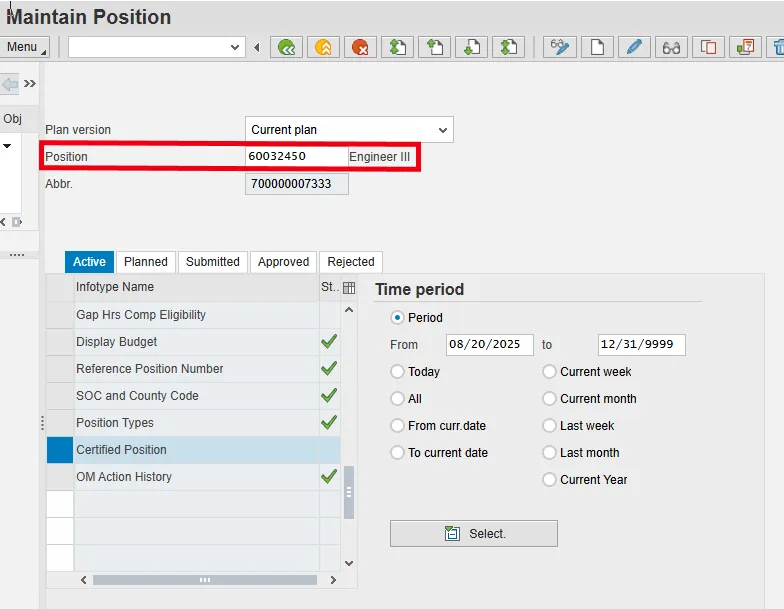The width and height of the screenshot is (784, 609).
Task: Click the Display Budget status checkmark
Action: (329, 342)
